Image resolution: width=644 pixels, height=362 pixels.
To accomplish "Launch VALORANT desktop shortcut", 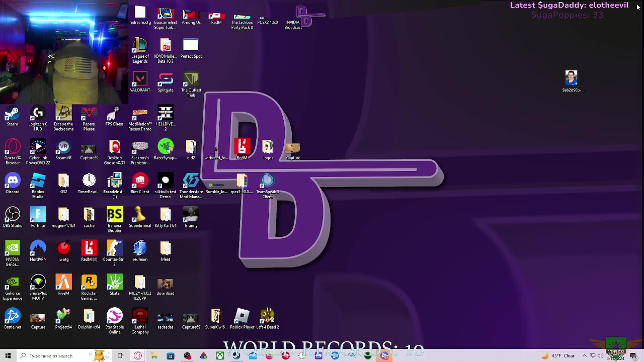I will click(140, 82).
